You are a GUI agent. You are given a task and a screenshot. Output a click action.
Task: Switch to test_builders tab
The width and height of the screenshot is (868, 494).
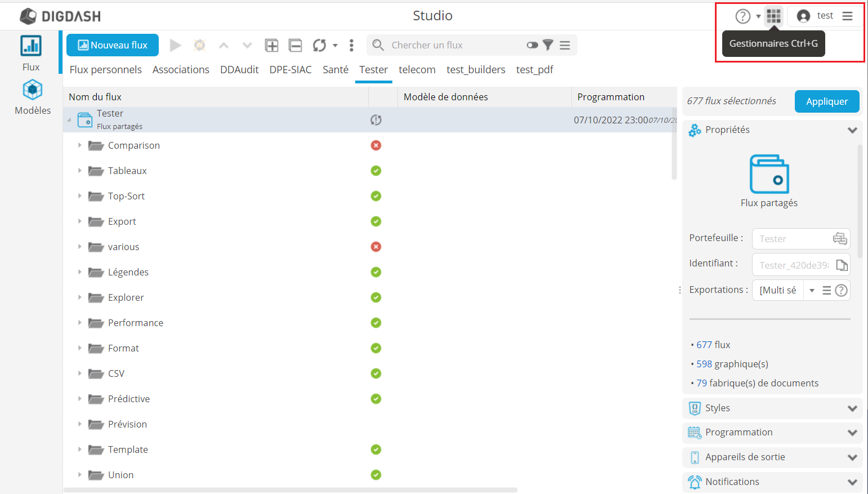click(476, 69)
